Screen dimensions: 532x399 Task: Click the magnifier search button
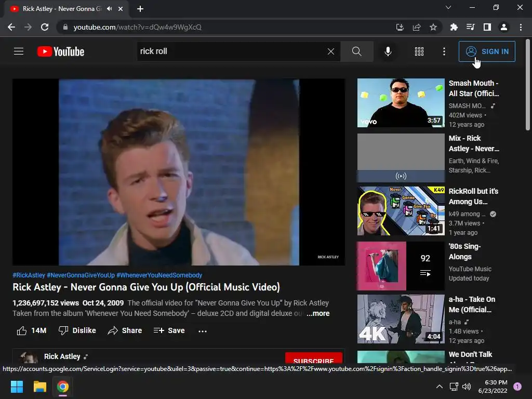pos(356,51)
